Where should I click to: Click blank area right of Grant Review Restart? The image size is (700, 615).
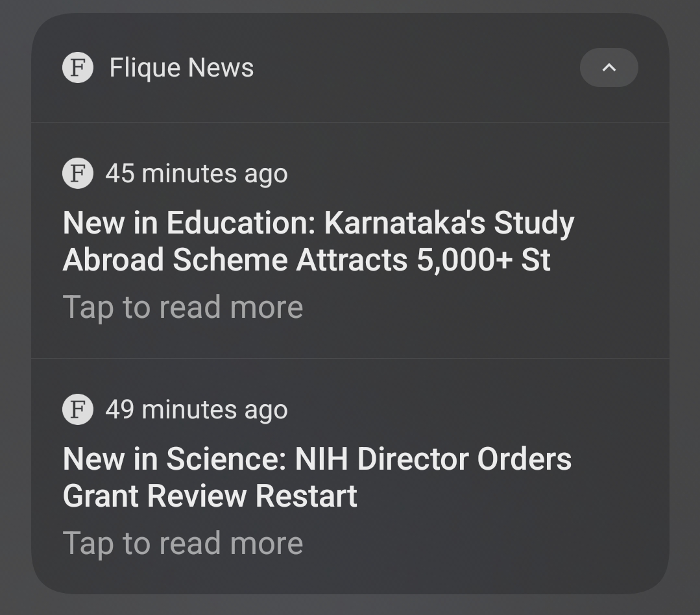click(x=506, y=496)
